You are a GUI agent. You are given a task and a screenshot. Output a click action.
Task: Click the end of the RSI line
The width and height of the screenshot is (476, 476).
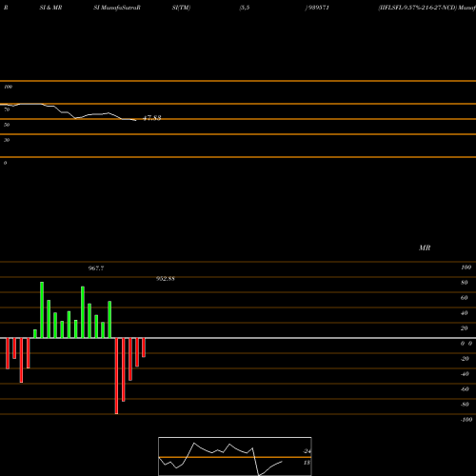coord(136,120)
